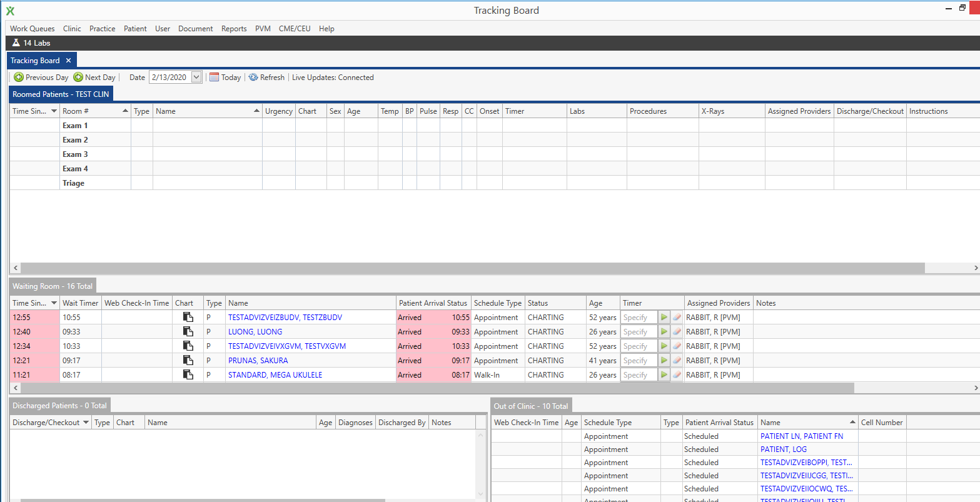Open patient STANDARD, MEGA UKULELE link
This screenshot has height=502, width=980.
point(275,375)
